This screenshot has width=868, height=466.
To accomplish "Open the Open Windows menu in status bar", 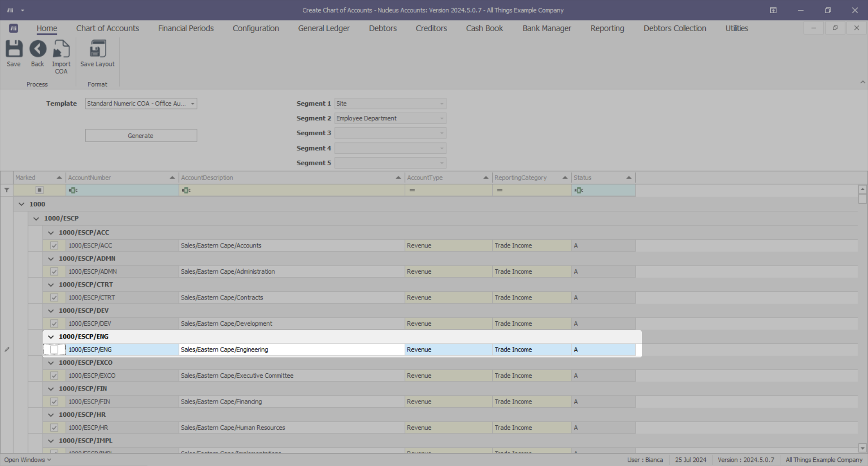I will 28,460.
